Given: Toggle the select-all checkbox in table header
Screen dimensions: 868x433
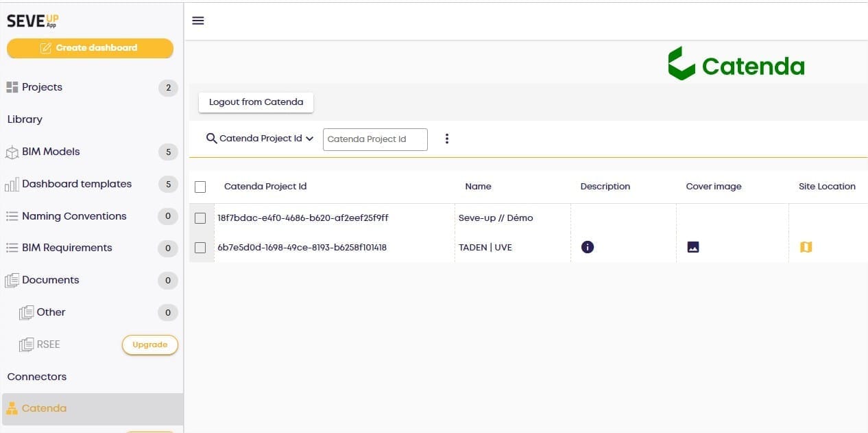Looking at the screenshot, I should [200, 187].
